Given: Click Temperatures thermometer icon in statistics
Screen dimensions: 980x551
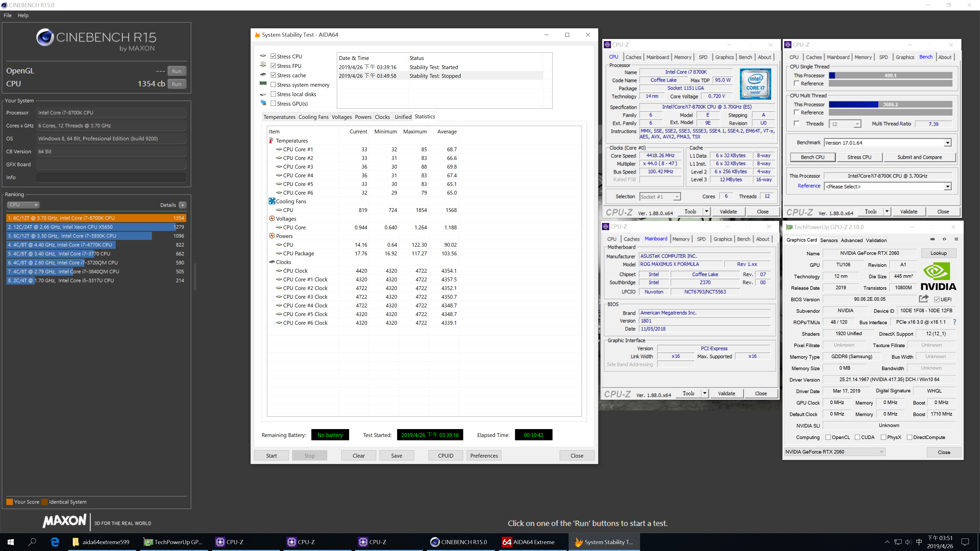Looking at the screenshot, I should pyautogui.click(x=272, y=141).
